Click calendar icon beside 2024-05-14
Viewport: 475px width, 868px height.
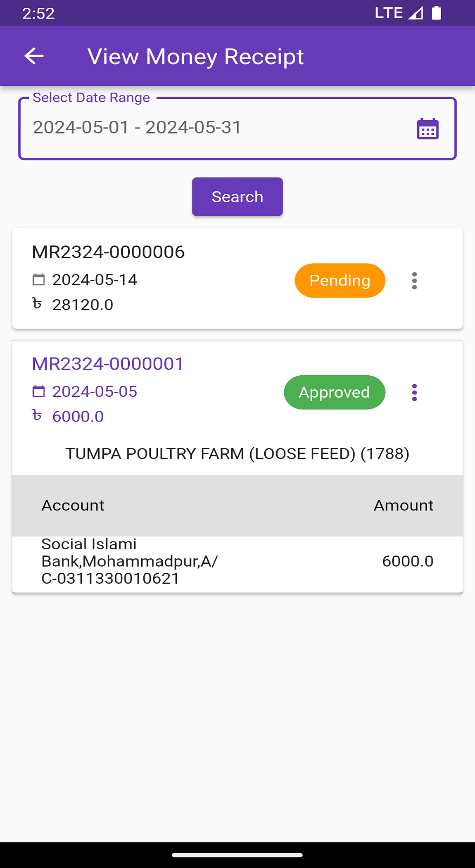click(38, 280)
